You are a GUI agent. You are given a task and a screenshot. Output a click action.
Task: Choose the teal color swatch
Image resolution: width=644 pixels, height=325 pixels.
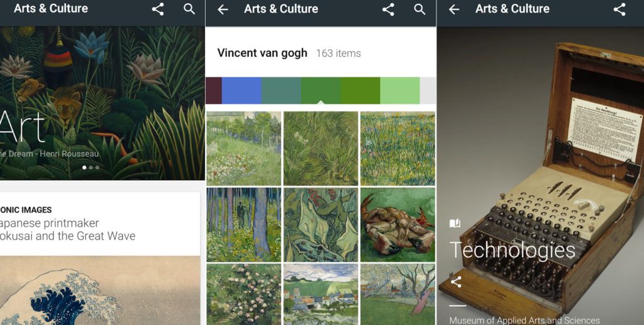[281, 91]
